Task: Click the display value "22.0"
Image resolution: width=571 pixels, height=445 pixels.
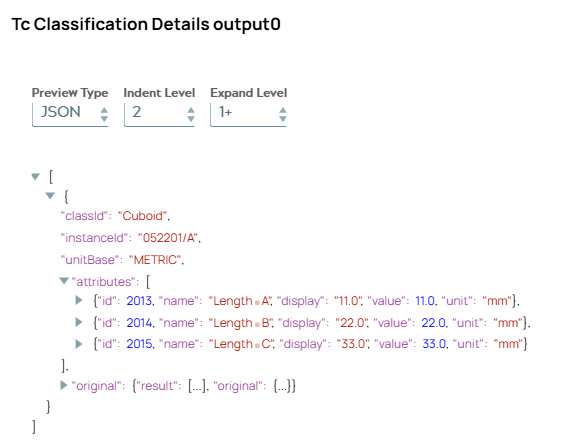Action: 351,323
